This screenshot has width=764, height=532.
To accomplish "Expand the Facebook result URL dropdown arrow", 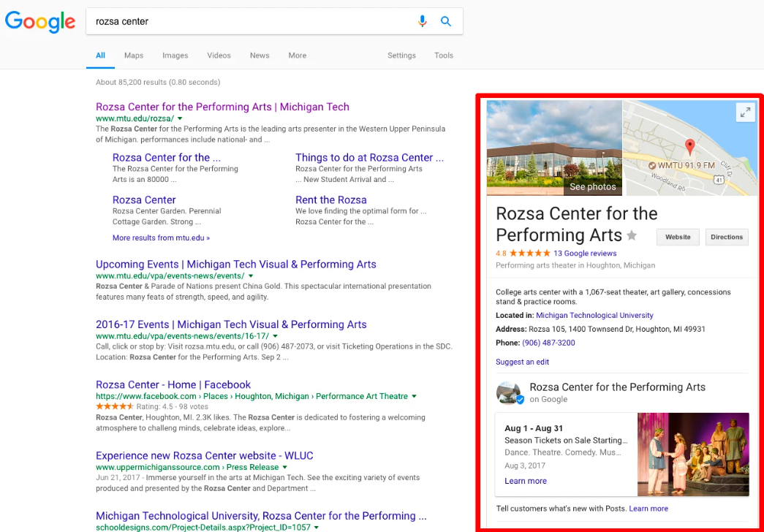I will click(415, 396).
